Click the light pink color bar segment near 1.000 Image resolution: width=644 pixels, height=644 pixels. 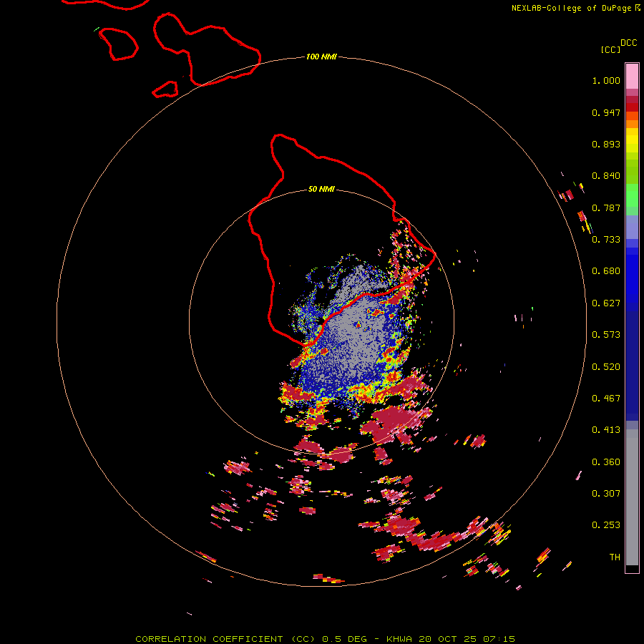click(632, 77)
